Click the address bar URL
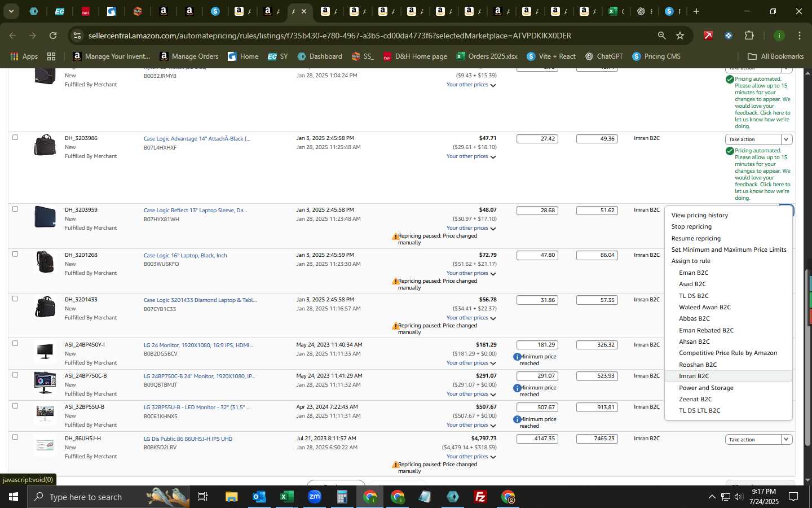 click(x=329, y=36)
